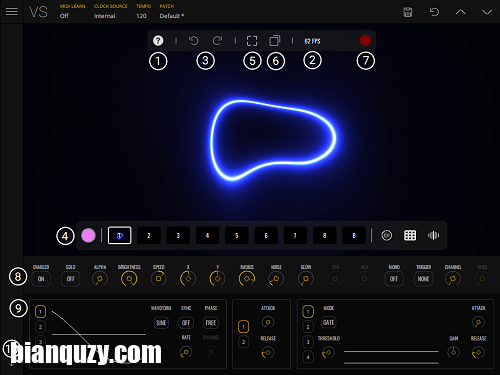Click the GATE mode button
This screenshot has width=500, height=375.
click(328, 322)
